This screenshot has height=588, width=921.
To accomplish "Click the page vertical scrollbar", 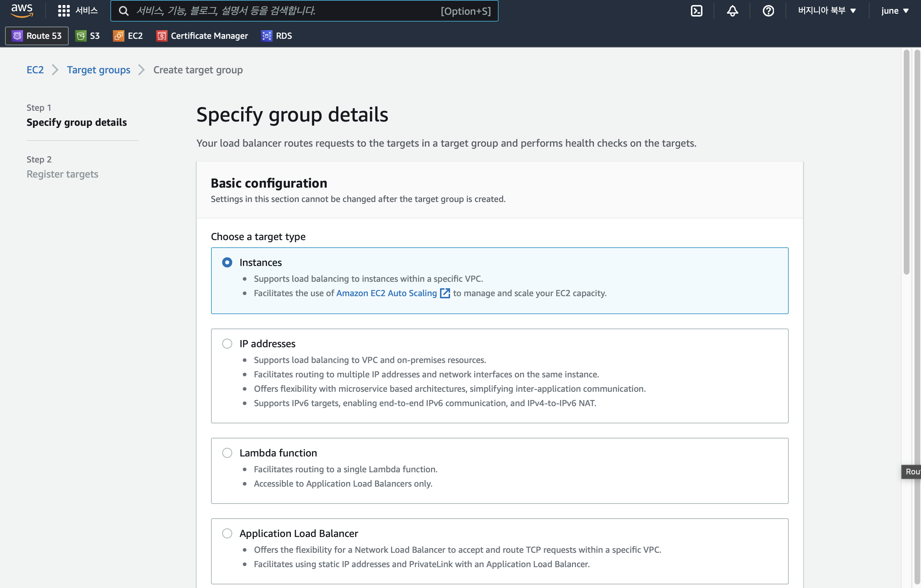I will click(906, 161).
